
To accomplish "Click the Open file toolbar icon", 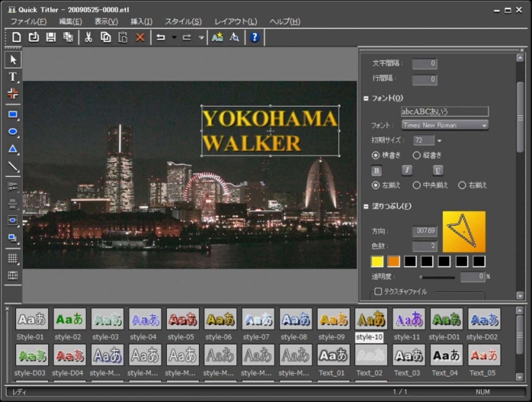I will [x=34, y=37].
